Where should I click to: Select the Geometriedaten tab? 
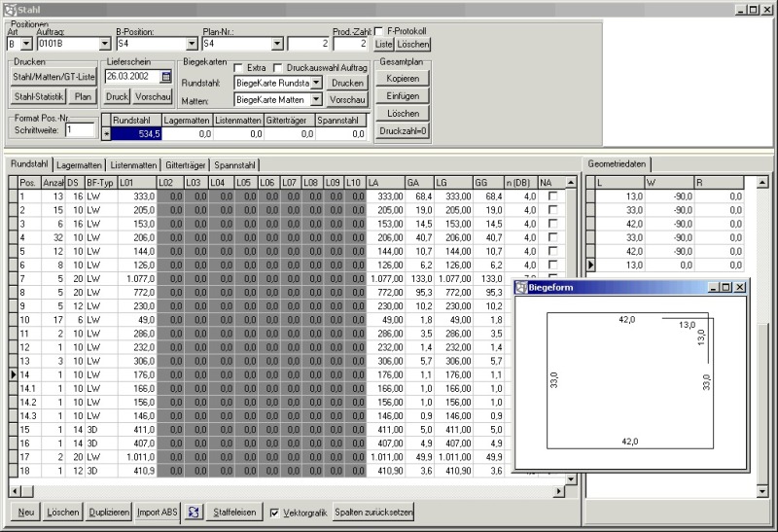[x=617, y=163]
